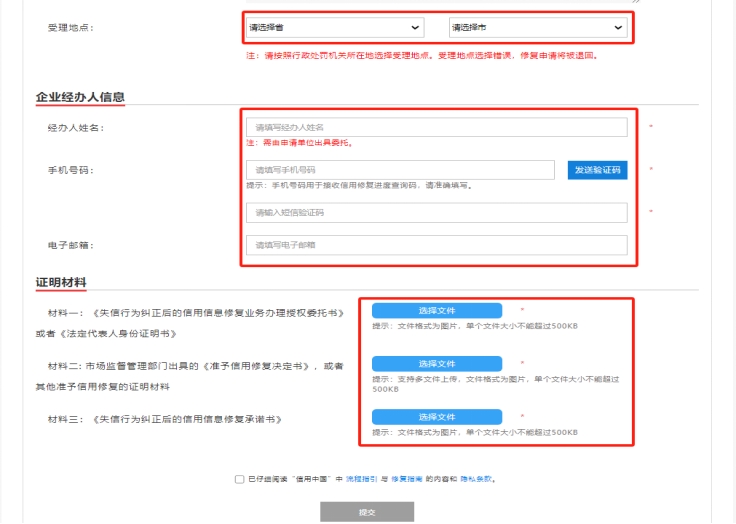Screen dimensions: 736x524
Task: Open the 请选择市 city dropdown
Action: click(538, 28)
